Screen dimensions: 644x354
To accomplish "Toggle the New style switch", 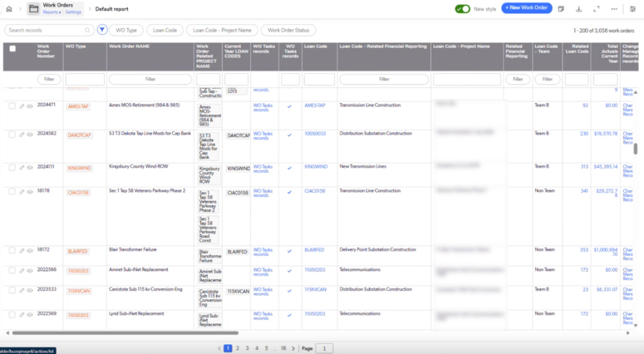I will tap(462, 9).
